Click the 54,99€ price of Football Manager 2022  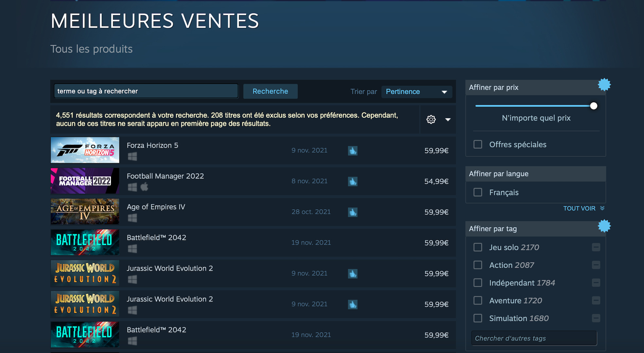(436, 181)
